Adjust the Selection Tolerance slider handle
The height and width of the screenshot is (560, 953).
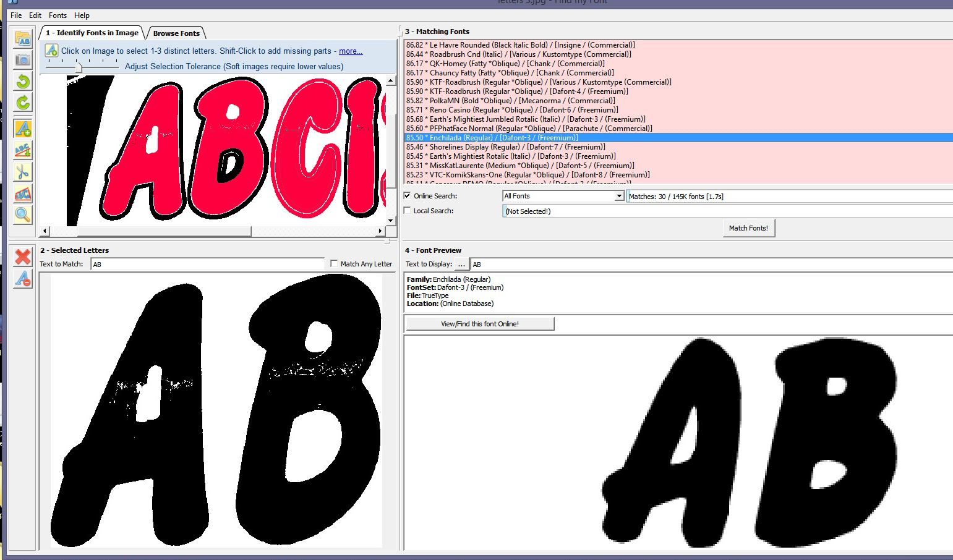[x=79, y=66]
